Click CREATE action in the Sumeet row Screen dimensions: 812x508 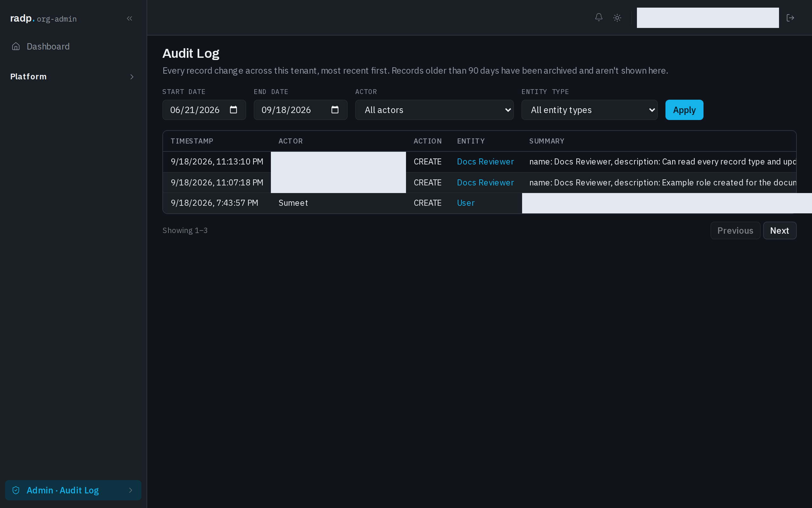point(428,203)
